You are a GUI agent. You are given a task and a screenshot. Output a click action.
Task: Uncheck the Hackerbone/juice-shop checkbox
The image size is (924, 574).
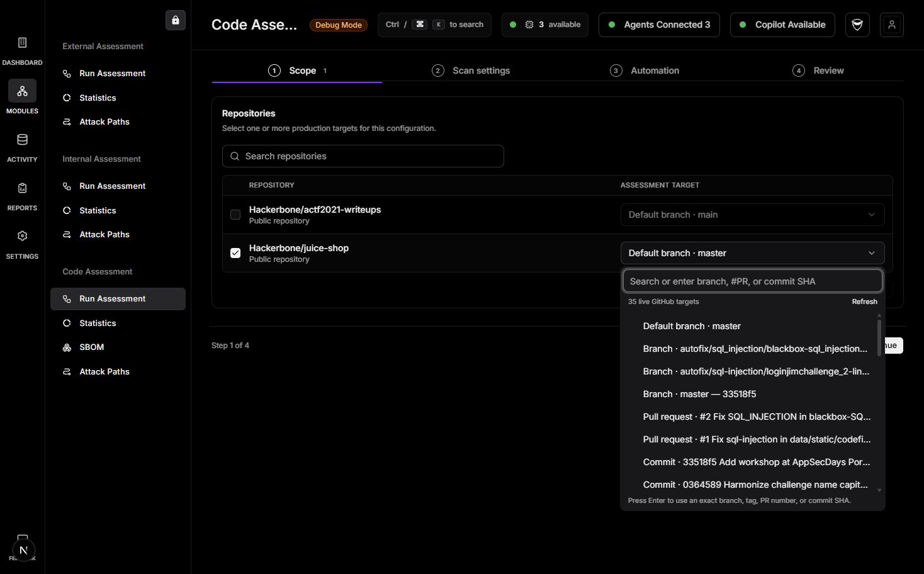[235, 253]
